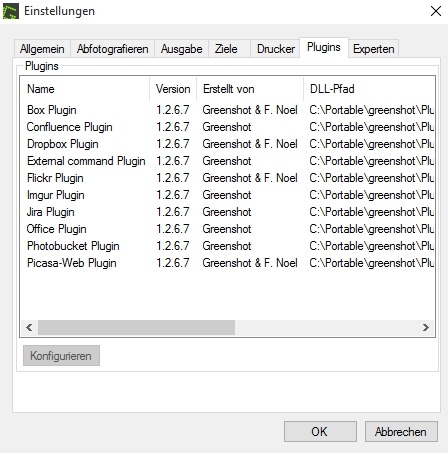This screenshot has height=453, width=448.
Task: Click DLL path in Box Plugin row
Action: 372,110
